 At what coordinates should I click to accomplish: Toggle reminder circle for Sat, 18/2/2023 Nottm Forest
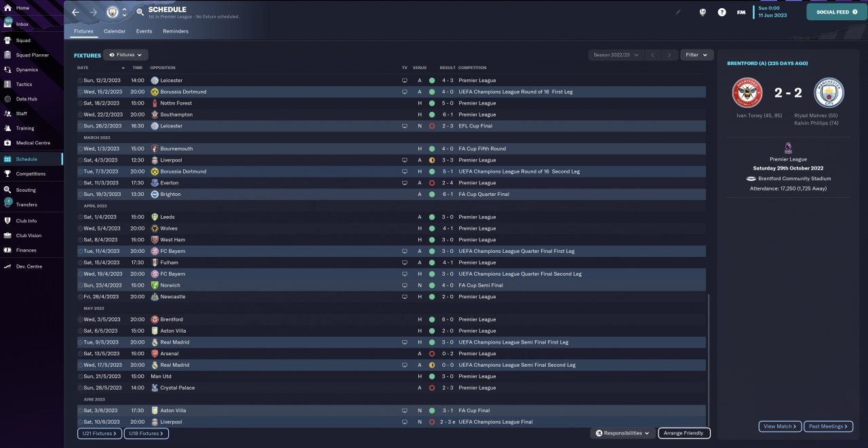point(80,103)
